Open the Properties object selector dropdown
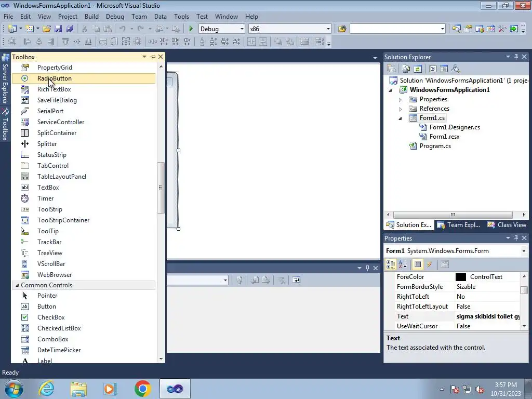The width and height of the screenshot is (532, 399). (x=524, y=251)
